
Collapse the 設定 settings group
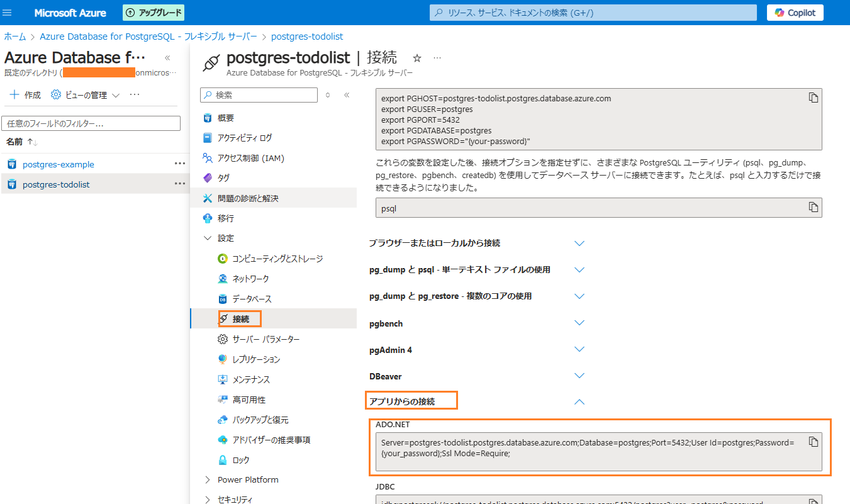[x=208, y=238]
